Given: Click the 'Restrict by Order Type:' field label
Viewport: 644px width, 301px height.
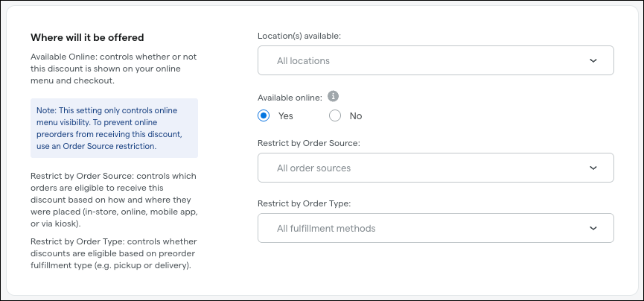Looking at the screenshot, I should 304,203.
